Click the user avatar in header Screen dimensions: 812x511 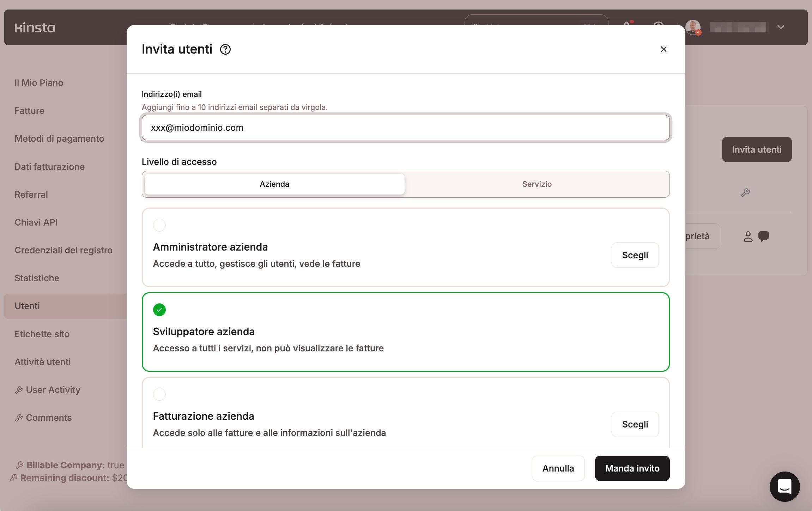pyautogui.click(x=692, y=27)
